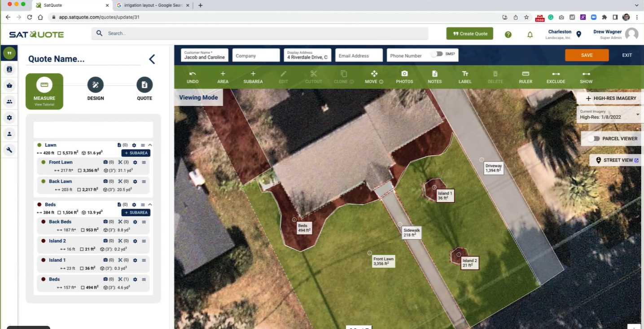The height and width of the screenshot is (329, 644).
Task: Open the shopping basket sidebar icon
Action: tap(9, 85)
